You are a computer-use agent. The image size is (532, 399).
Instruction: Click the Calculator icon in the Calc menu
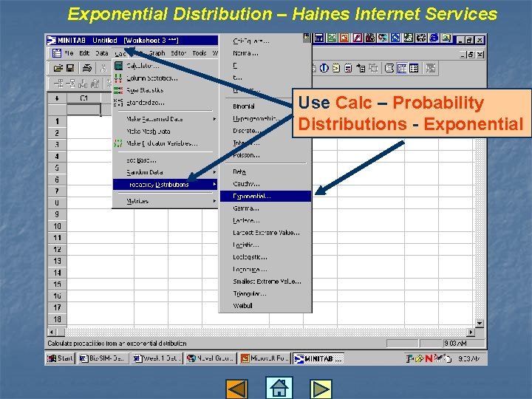(x=118, y=66)
